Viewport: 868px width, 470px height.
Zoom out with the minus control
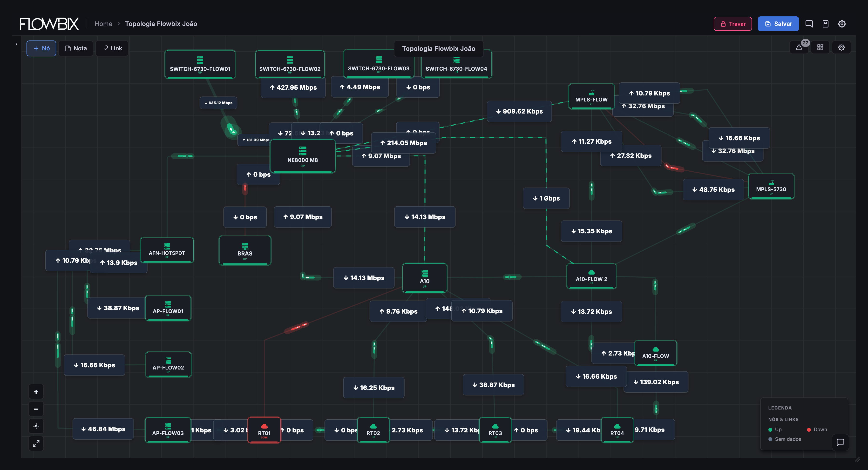coord(36,409)
